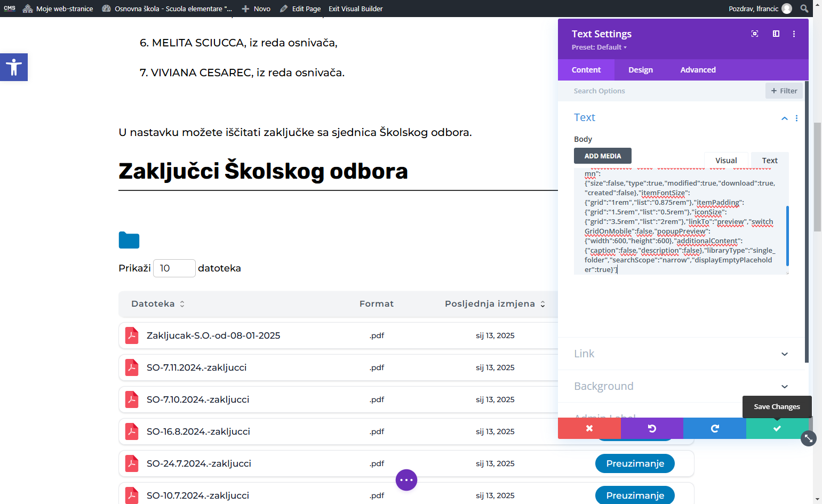Open the Advanced tab
This screenshot has width=822, height=504.
click(698, 70)
